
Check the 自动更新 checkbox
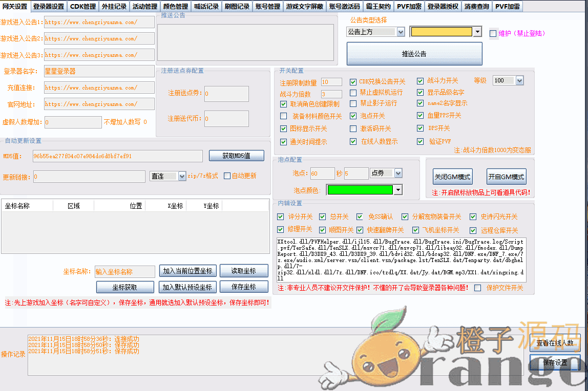[227, 176]
